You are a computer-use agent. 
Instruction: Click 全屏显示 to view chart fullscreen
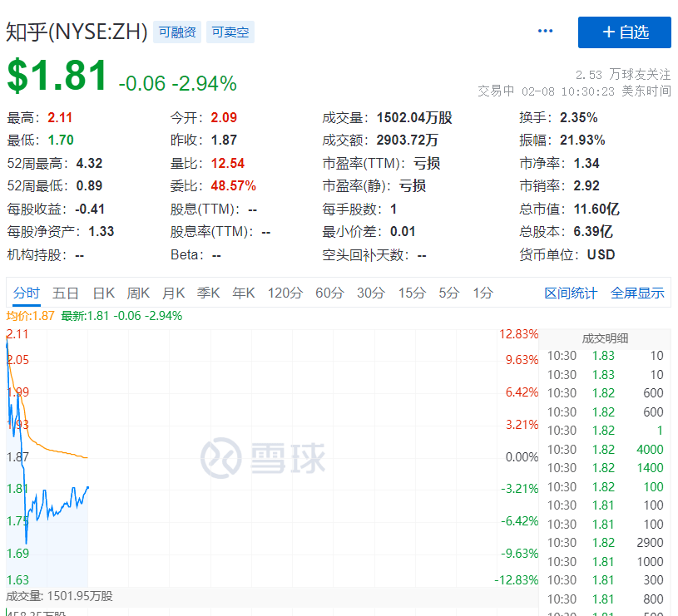637,293
